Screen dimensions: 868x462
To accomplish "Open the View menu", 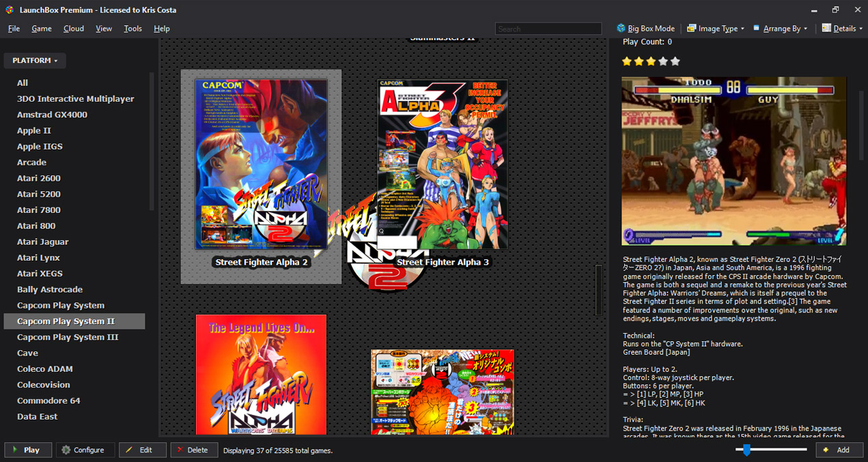I will coord(104,29).
